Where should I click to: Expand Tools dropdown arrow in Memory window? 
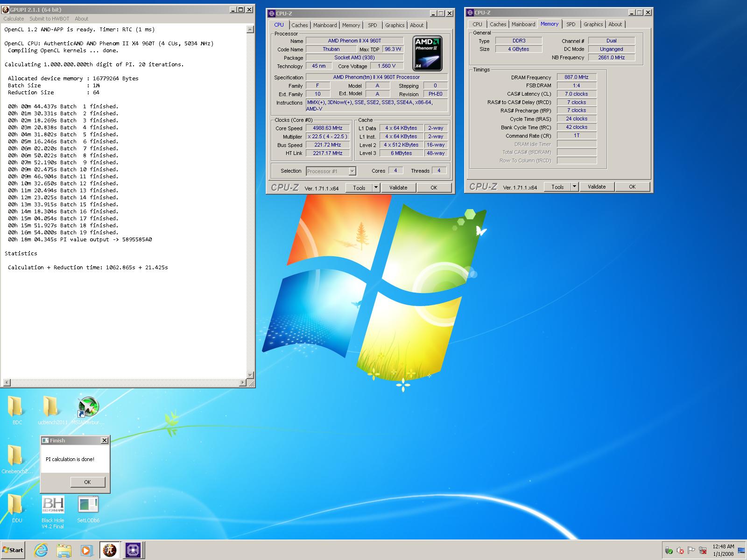(575, 187)
